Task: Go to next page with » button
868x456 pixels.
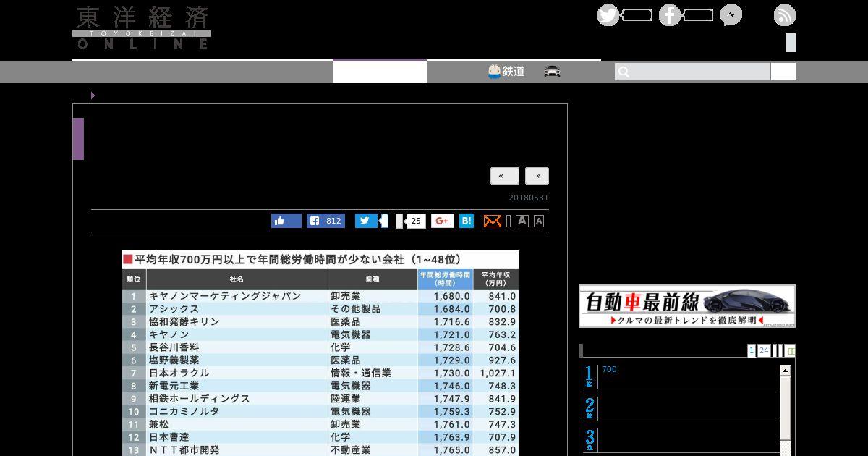Action: (537, 176)
